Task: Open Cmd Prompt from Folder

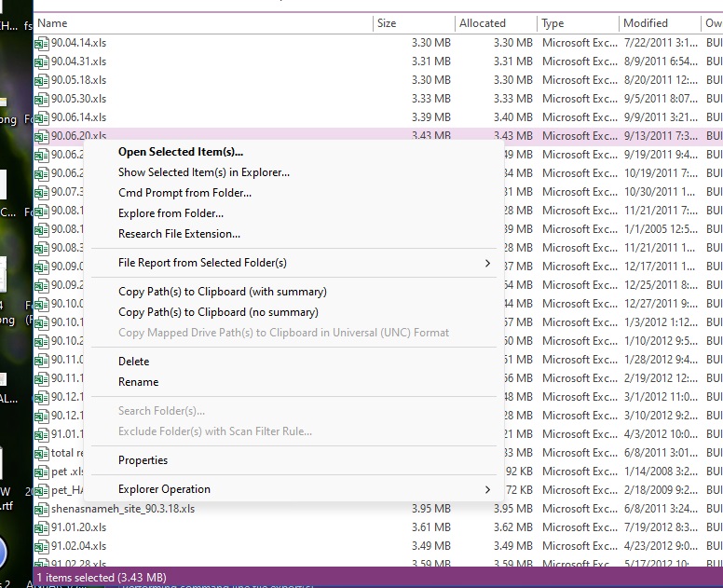Action: coord(184,193)
